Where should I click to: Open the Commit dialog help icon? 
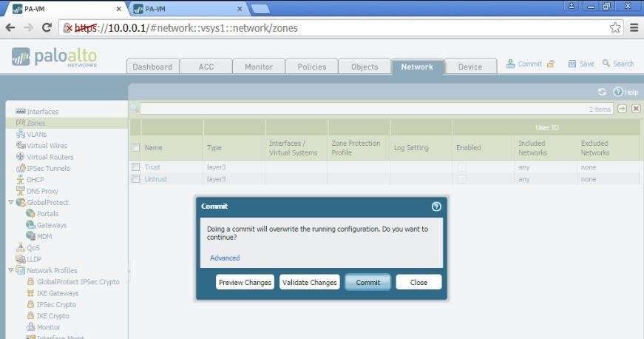(x=436, y=207)
